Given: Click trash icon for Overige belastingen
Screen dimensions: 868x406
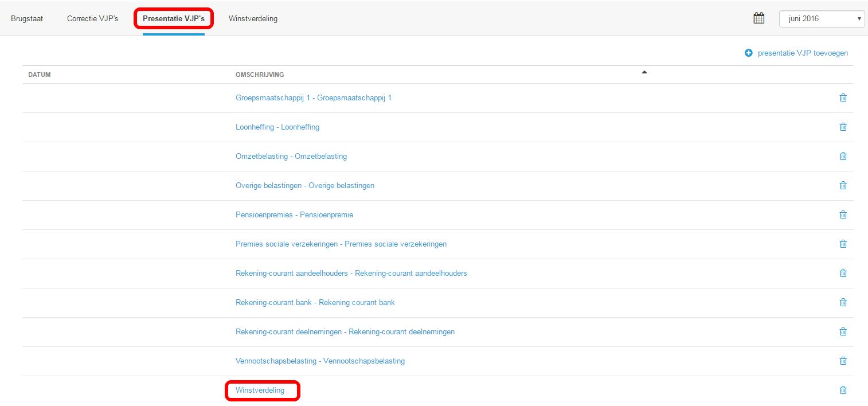Looking at the screenshot, I should [x=843, y=185].
